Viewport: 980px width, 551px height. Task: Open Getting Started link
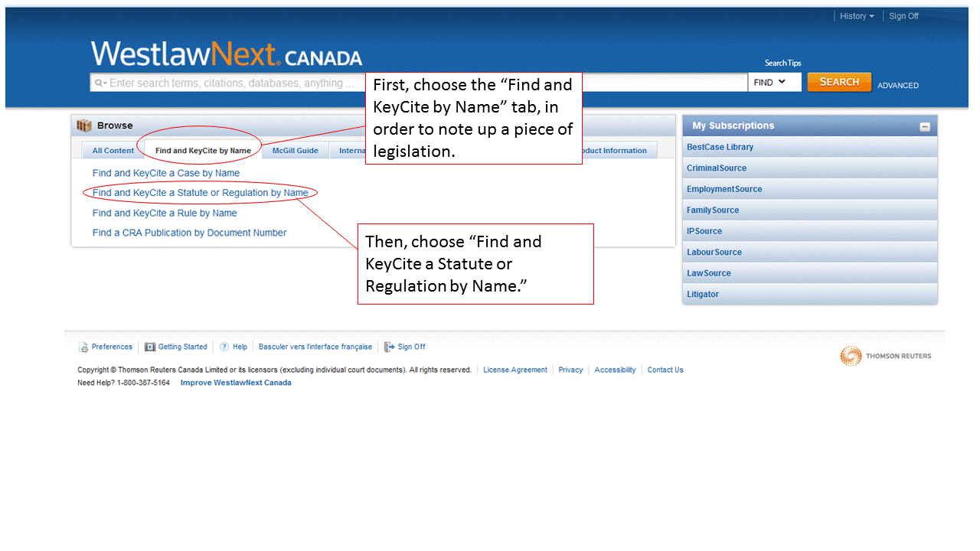tap(182, 347)
